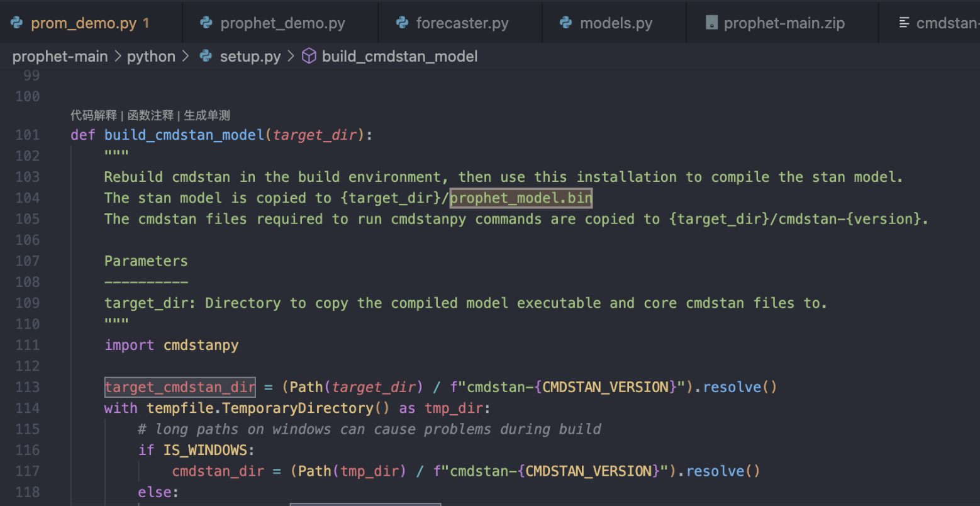Switch to the models.py tab
Image resolution: width=980 pixels, height=506 pixels.
pyautogui.click(x=616, y=23)
